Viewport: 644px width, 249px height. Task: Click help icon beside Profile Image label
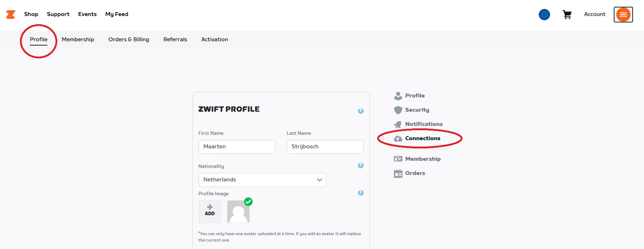(361, 193)
